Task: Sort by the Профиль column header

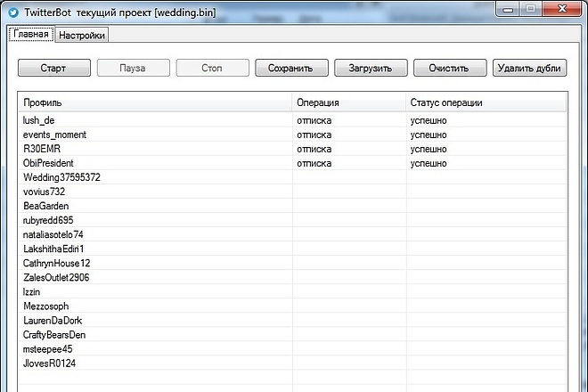Action: [x=155, y=102]
